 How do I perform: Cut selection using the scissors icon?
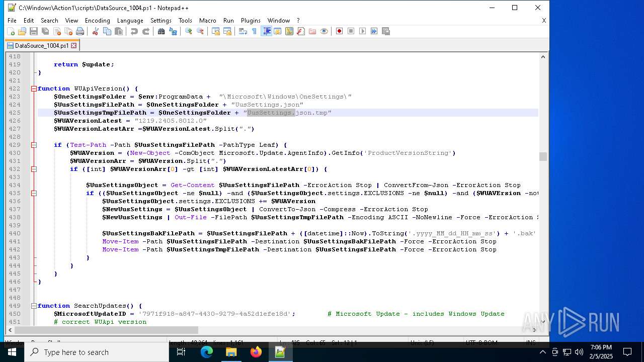(x=95, y=31)
